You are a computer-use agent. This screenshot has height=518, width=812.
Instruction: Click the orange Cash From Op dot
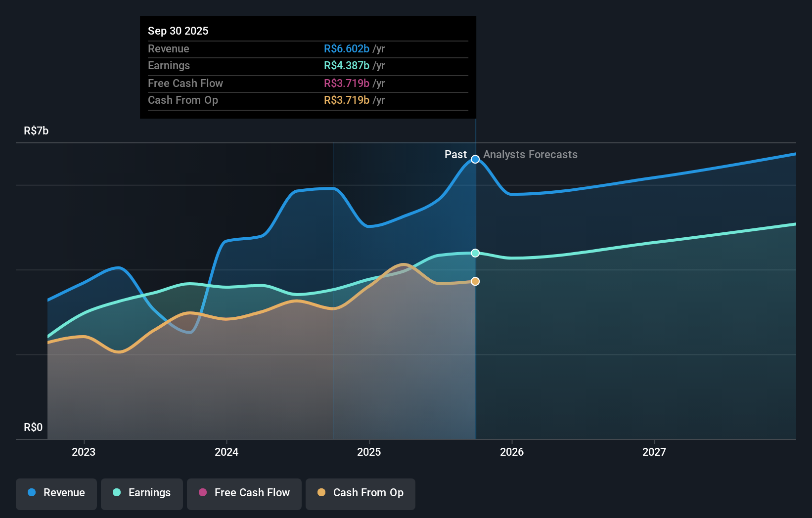pyautogui.click(x=322, y=492)
